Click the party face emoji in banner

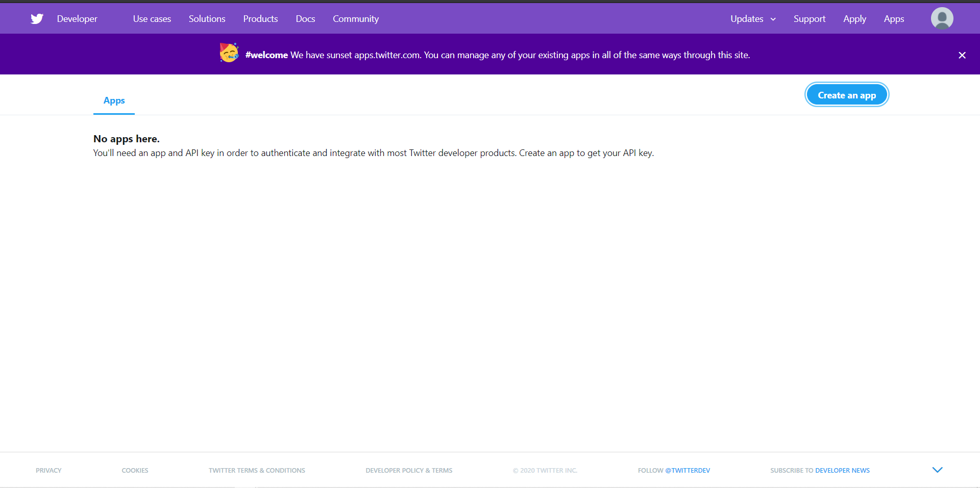(229, 53)
